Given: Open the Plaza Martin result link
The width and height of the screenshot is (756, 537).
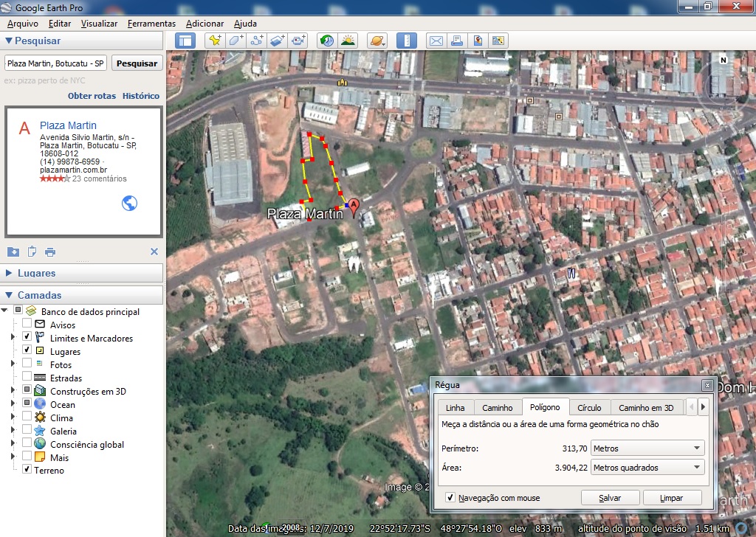Looking at the screenshot, I should tap(68, 125).
